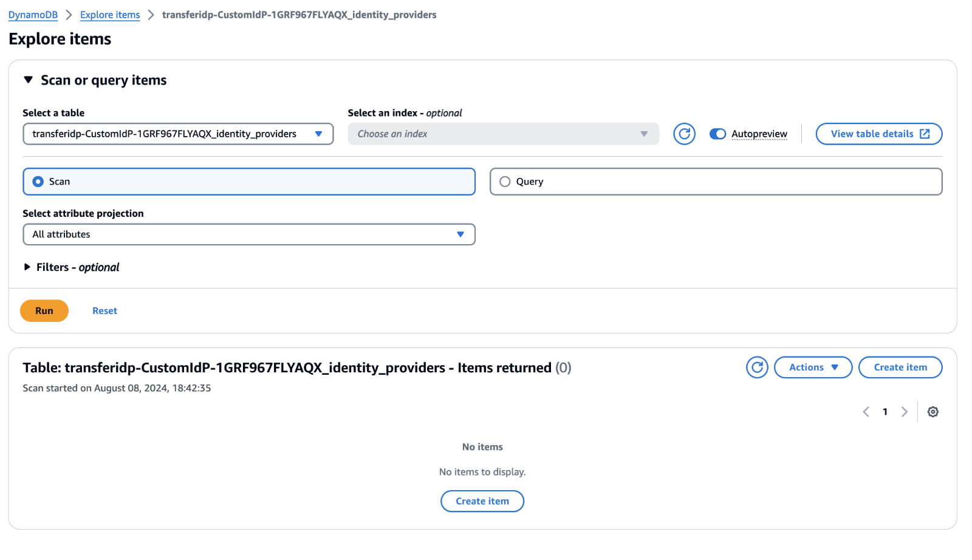Viewport: 972px width, 560px height.
Task: Disable the Autopreview toggle
Action: [x=717, y=134]
